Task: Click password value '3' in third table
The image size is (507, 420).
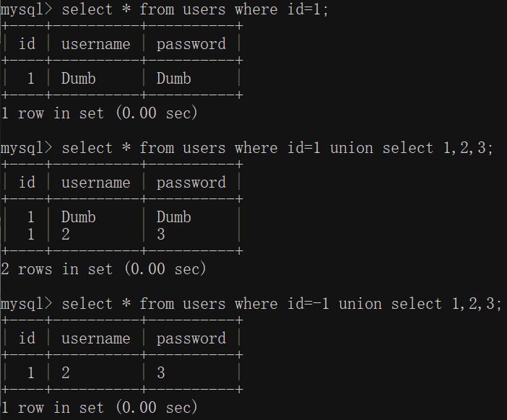Action: pyautogui.click(x=161, y=373)
